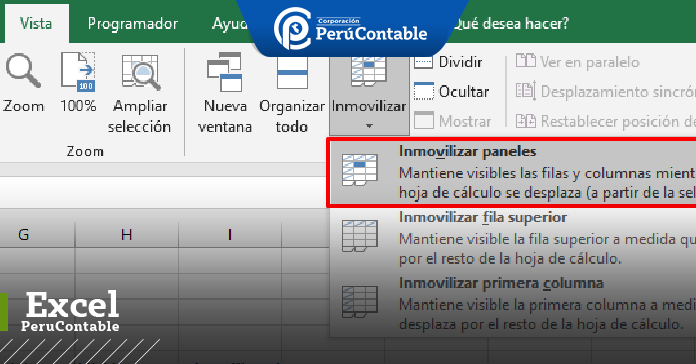Select column I header
The width and height of the screenshot is (696, 364).
coord(229,234)
